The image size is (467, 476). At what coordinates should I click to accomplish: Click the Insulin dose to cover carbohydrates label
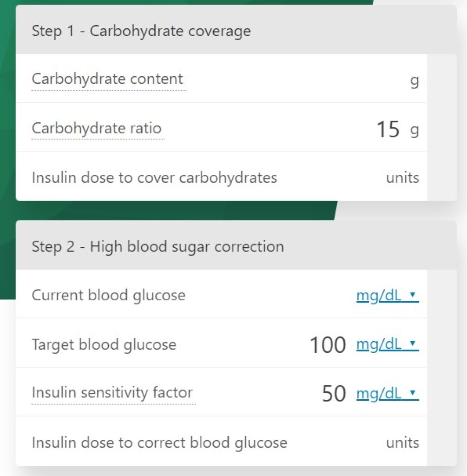pos(154,178)
